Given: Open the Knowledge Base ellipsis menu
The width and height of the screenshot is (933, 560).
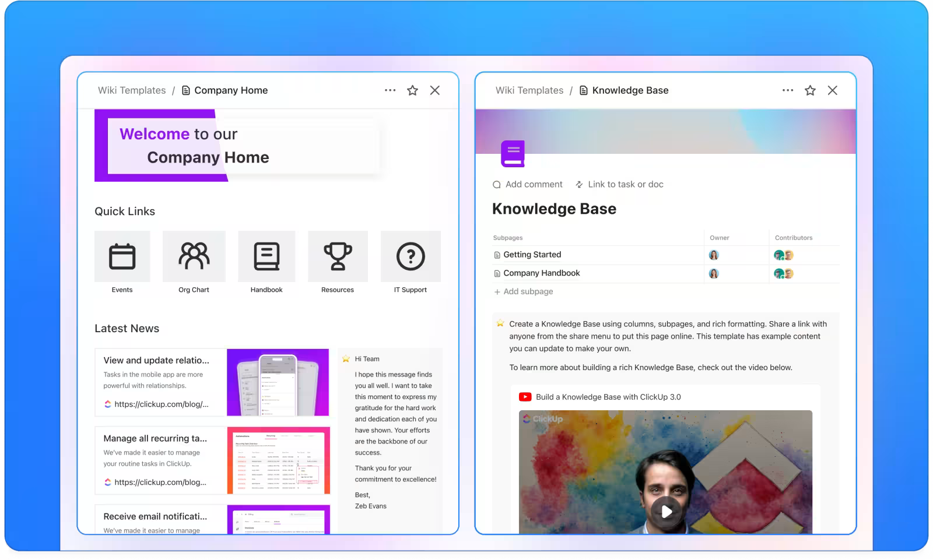Looking at the screenshot, I should tap(788, 90).
